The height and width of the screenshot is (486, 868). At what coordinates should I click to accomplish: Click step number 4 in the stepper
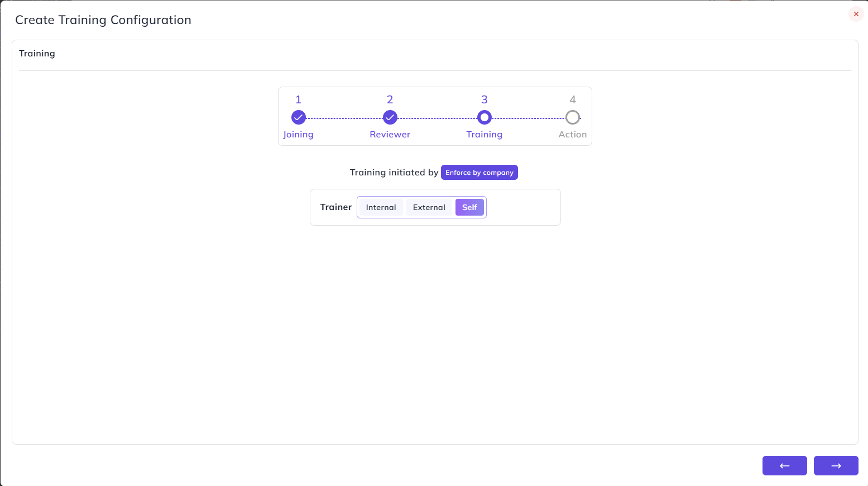tap(573, 99)
